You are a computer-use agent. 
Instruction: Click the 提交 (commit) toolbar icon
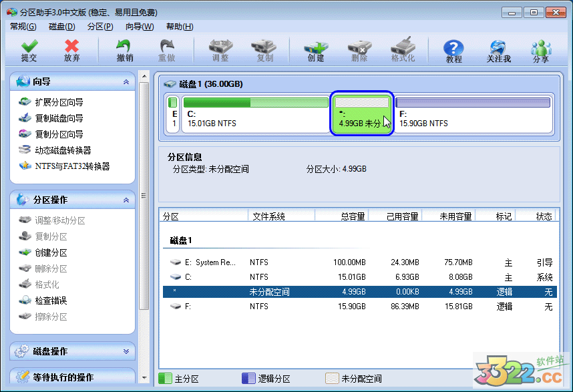(29, 50)
